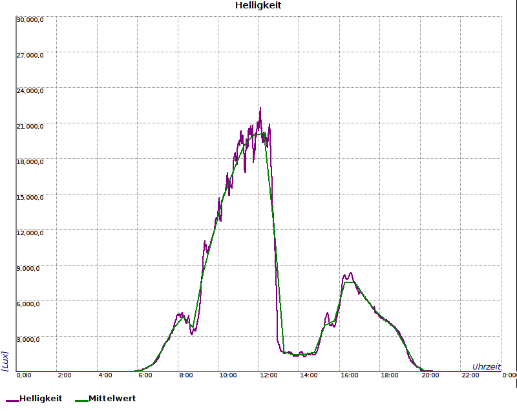
Task: Click the 16:00 time label
Action: click(350, 375)
